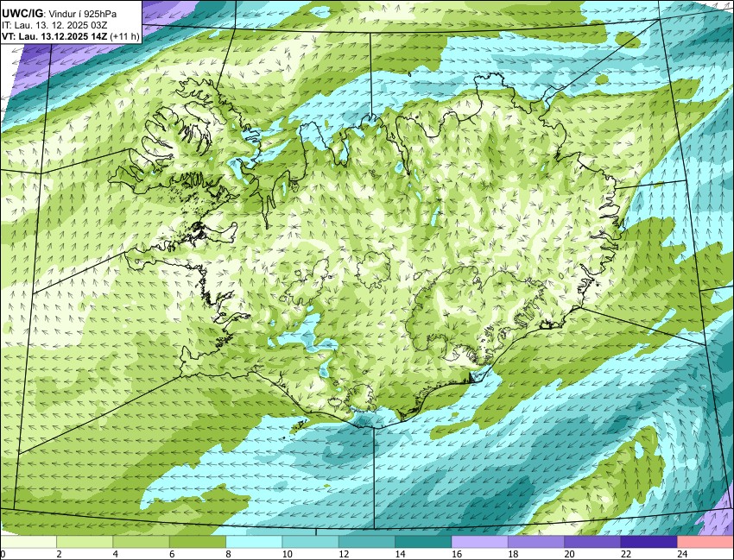This screenshot has width=734, height=560.
Task: Select the 2–4 light green legend swatch
Action: (x=85, y=542)
